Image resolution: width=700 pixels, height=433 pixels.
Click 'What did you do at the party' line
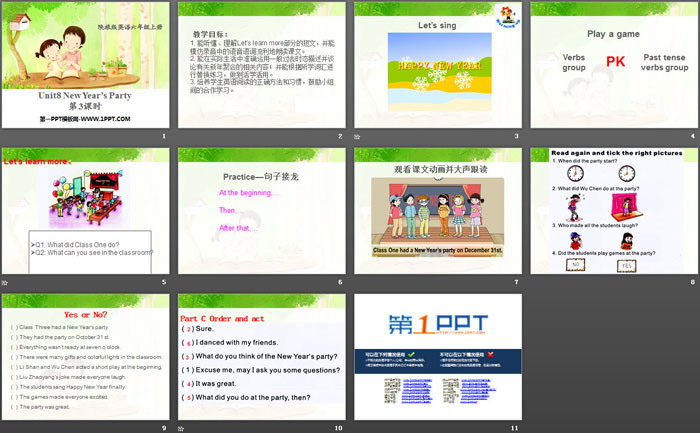tap(253, 397)
